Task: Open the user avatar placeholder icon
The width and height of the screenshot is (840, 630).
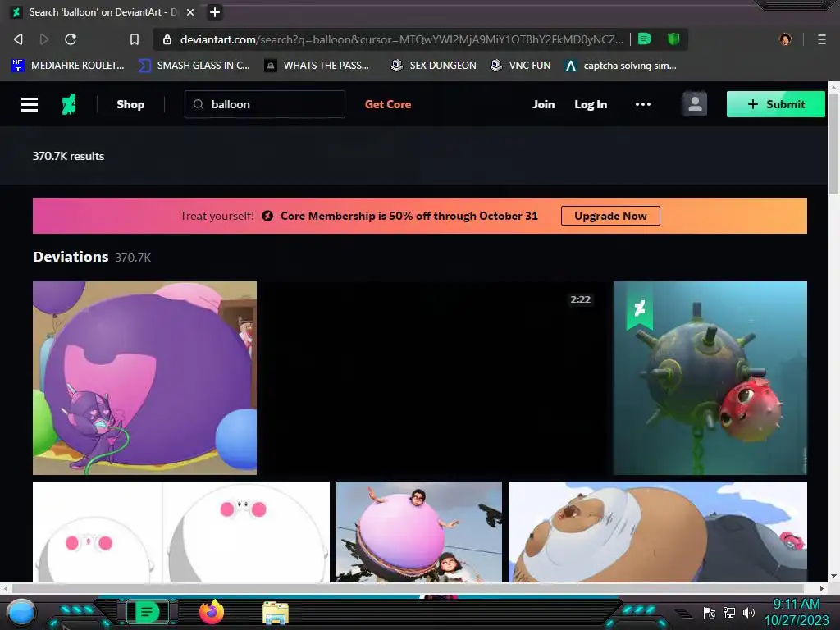Action: [x=695, y=104]
